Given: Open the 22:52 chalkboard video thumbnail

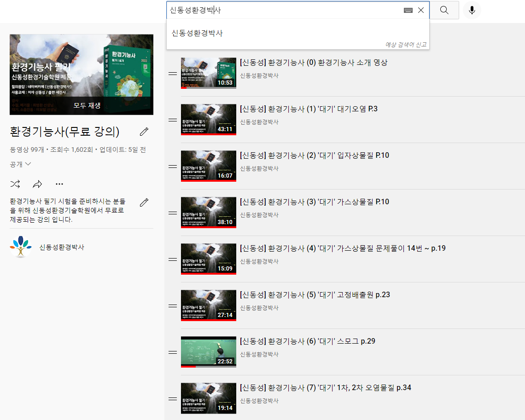Looking at the screenshot, I should (x=209, y=352).
